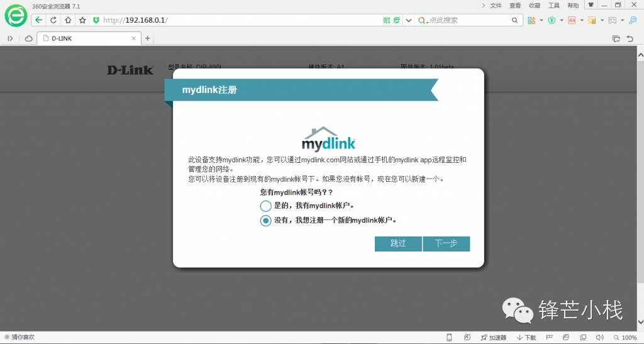Image resolution: width=644 pixels, height=344 pixels.
Task: Click the red Ad blocker icon
Action: [x=572, y=20]
